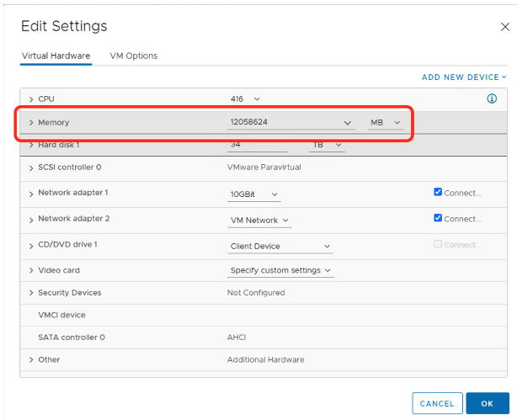The width and height of the screenshot is (517, 420).
Task: Expand the Network adapter 1 row
Action: point(31,194)
